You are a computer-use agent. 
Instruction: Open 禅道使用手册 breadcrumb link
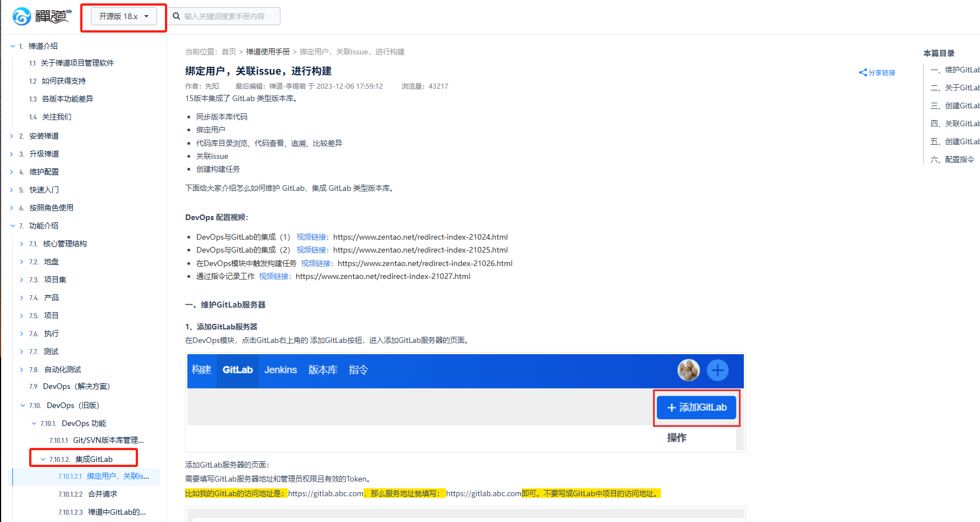click(x=268, y=52)
